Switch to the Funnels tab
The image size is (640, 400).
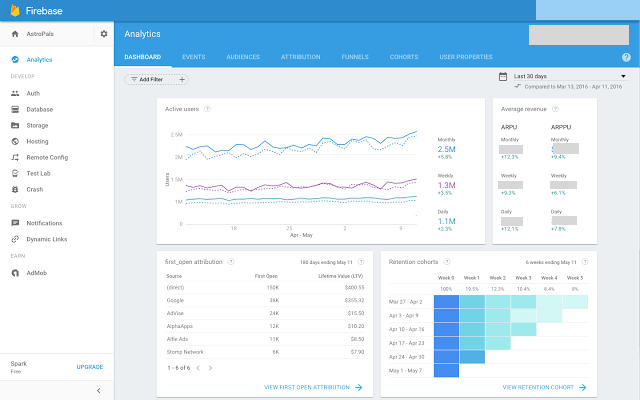coord(355,57)
